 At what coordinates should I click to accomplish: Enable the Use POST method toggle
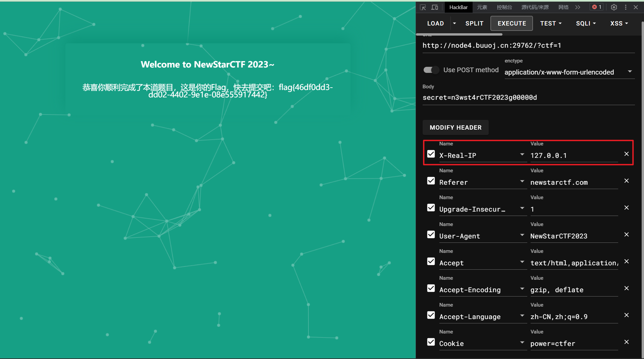point(431,70)
